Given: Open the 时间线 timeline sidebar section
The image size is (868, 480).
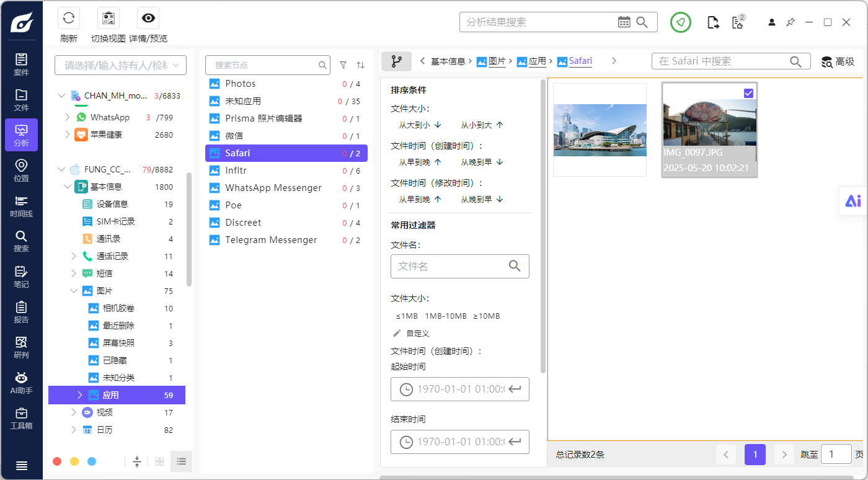Looking at the screenshot, I should (x=21, y=205).
